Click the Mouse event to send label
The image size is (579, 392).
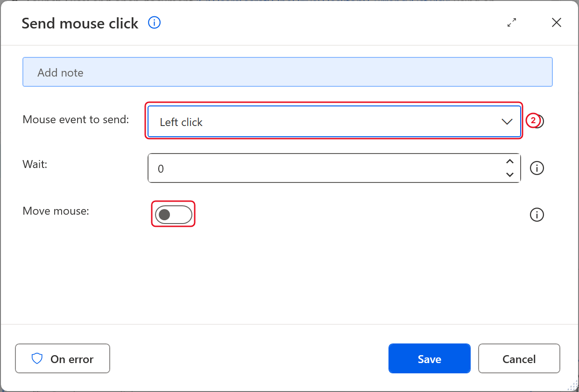(x=76, y=119)
